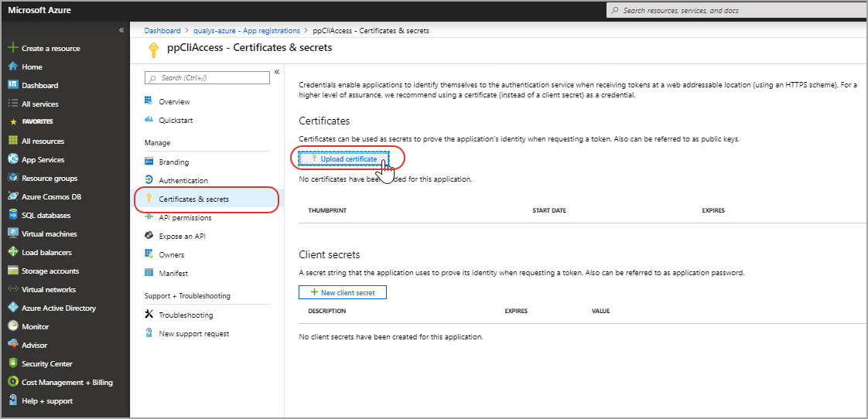Click the API permissions icon
The image size is (868, 419).
(149, 217)
